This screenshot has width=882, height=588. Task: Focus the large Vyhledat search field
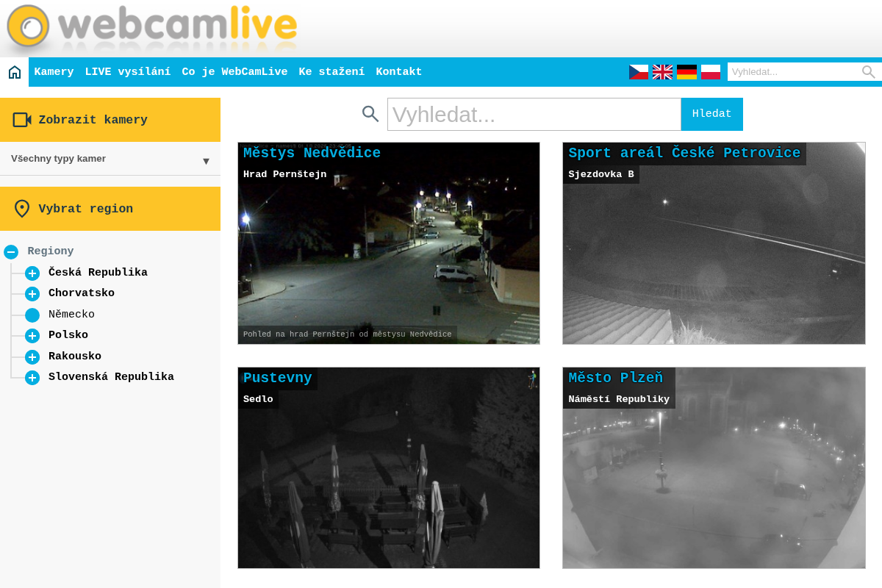click(534, 114)
